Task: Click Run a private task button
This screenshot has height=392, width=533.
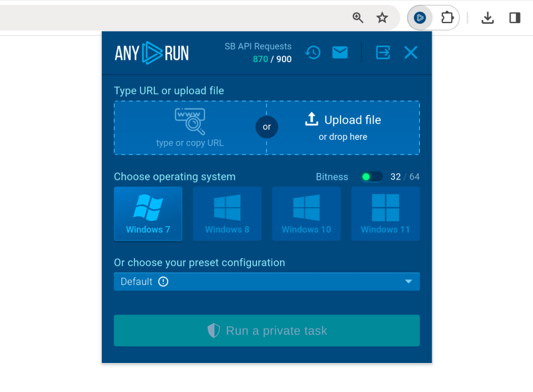Action: [267, 330]
